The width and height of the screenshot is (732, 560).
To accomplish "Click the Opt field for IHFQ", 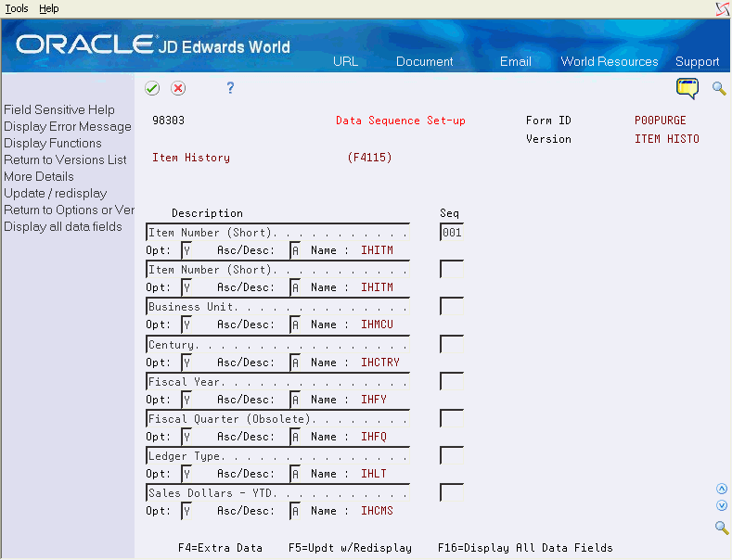I will click(x=186, y=437).
